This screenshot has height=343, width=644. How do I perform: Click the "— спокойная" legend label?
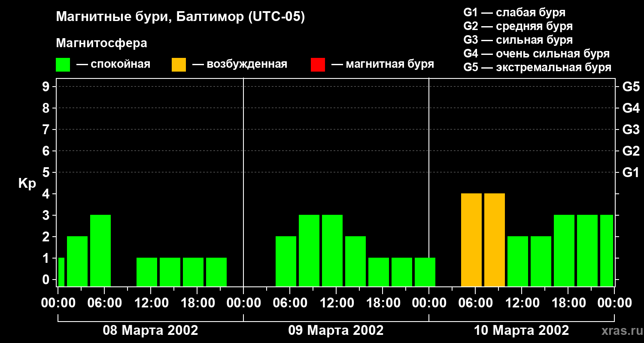tap(113, 65)
